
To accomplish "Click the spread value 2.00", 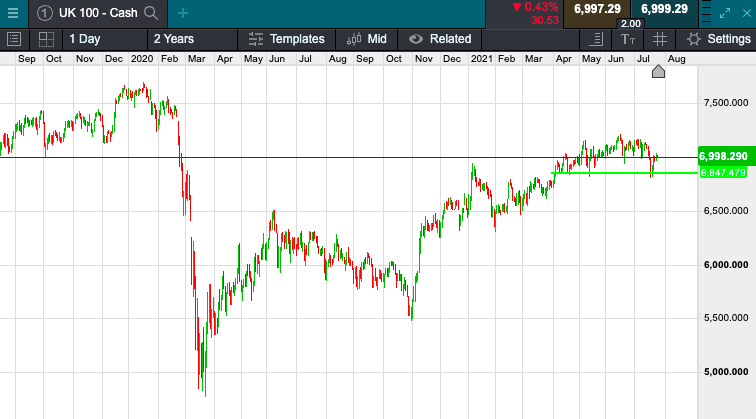I will pyautogui.click(x=631, y=24).
